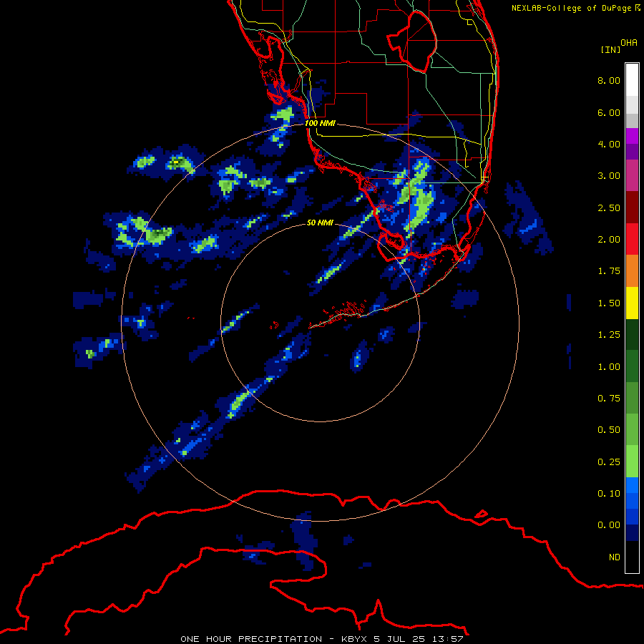Click the 8.00 legend value
The image size is (644, 644).
609,80
